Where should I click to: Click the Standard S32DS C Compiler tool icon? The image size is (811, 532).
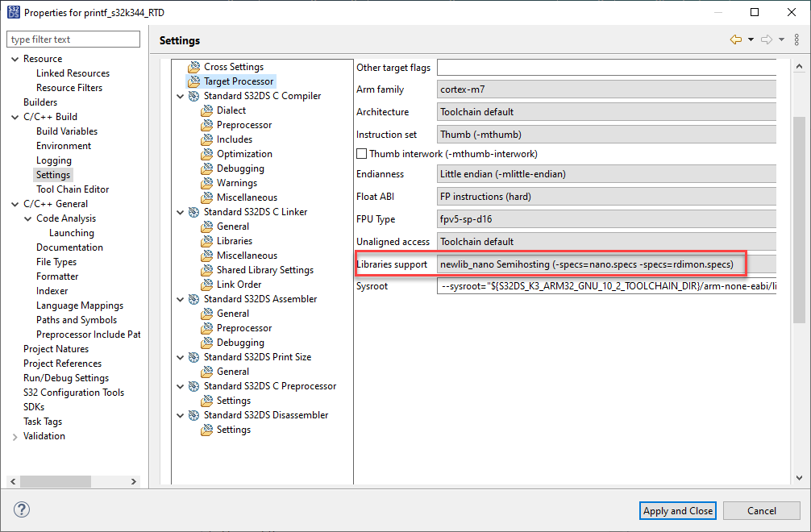click(x=194, y=96)
